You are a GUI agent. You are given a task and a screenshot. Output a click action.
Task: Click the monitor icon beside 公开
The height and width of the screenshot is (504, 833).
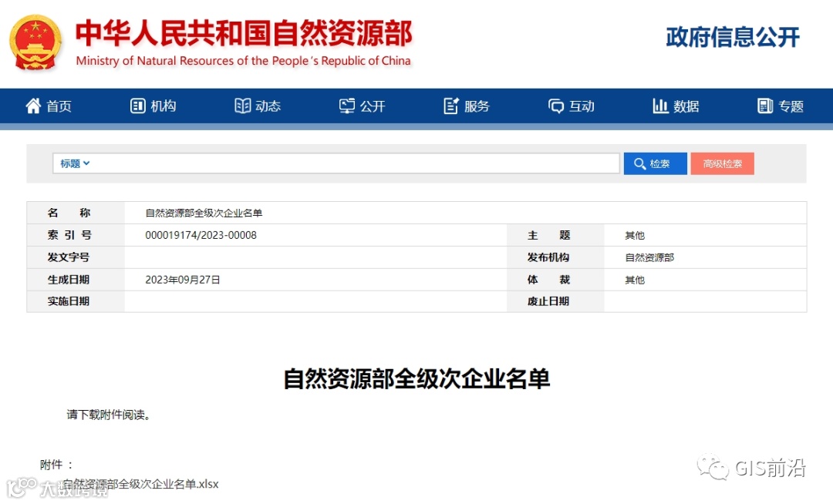coord(347,106)
